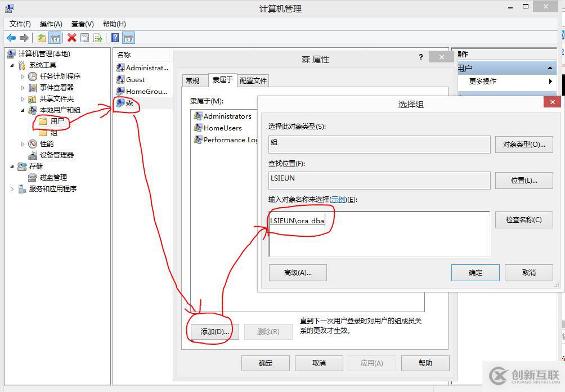Viewport: 565px width, 392px height.
Task: Open the 操作(A) menu
Action: (51, 24)
